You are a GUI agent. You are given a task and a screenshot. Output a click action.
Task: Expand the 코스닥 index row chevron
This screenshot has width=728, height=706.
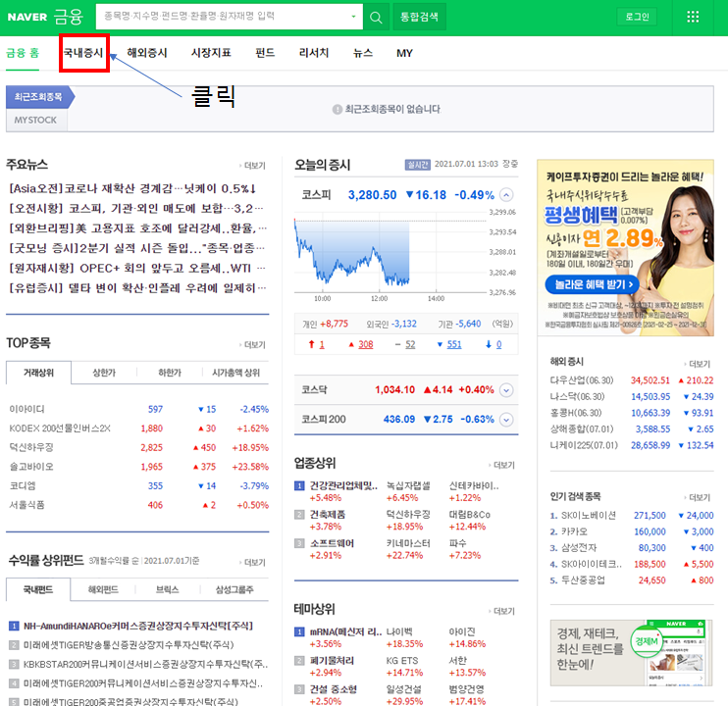pos(506,390)
